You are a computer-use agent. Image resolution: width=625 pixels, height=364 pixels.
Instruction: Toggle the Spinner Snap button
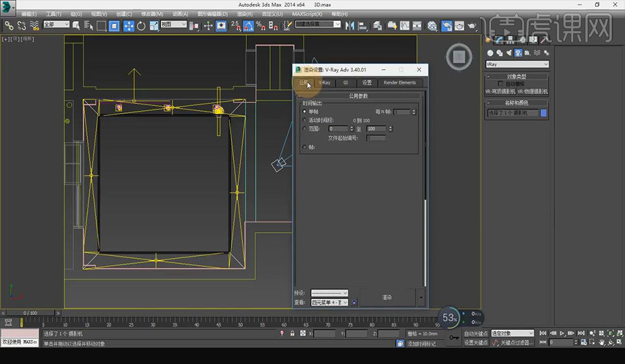click(x=273, y=26)
